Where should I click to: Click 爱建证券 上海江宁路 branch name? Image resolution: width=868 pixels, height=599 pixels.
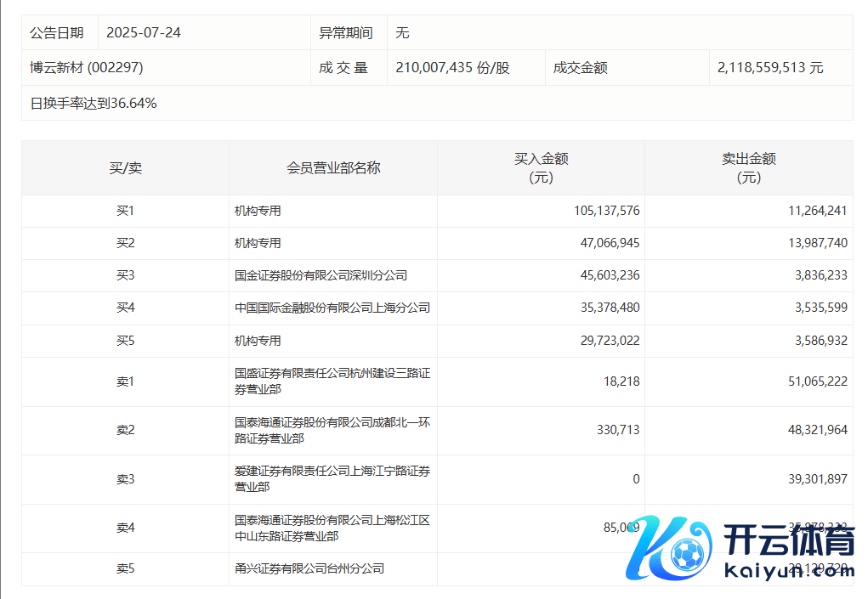[x=332, y=479]
